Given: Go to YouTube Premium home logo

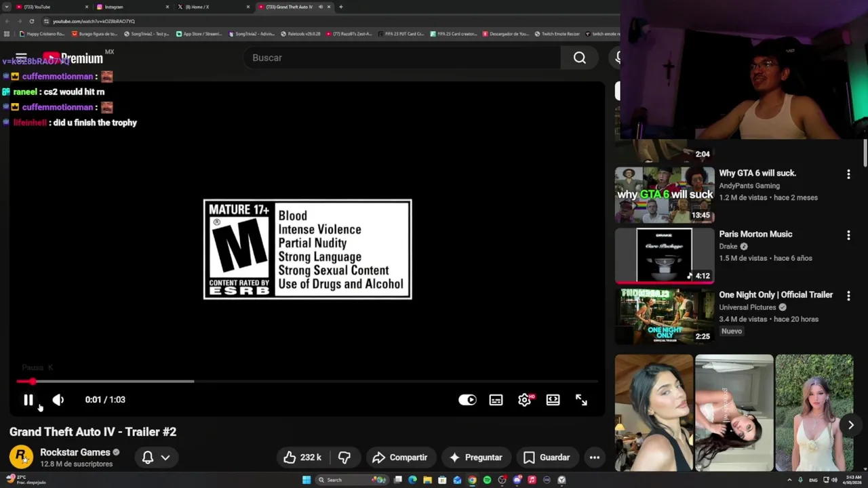Looking at the screenshot, I should 73,58.
